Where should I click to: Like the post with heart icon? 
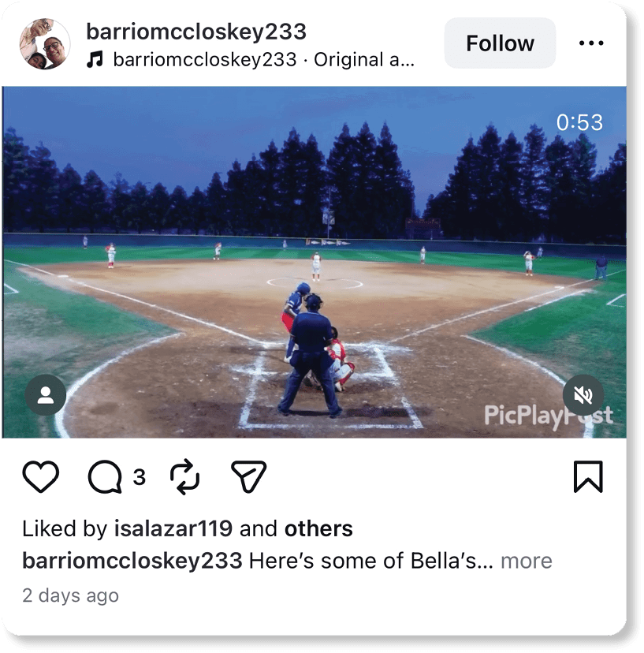tap(40, 476)
